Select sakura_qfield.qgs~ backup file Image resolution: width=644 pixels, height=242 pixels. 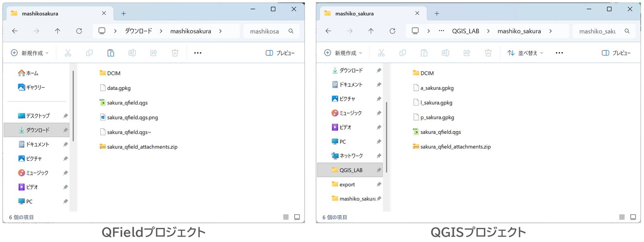[x=125, y=132]
